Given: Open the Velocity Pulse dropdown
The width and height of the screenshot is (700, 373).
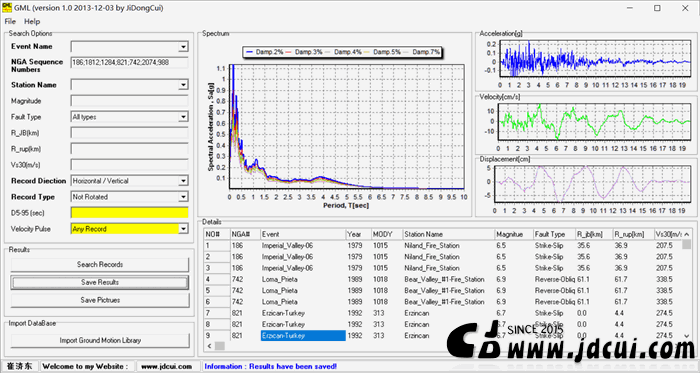Looking at the screenshot, I should pos(183,229).
